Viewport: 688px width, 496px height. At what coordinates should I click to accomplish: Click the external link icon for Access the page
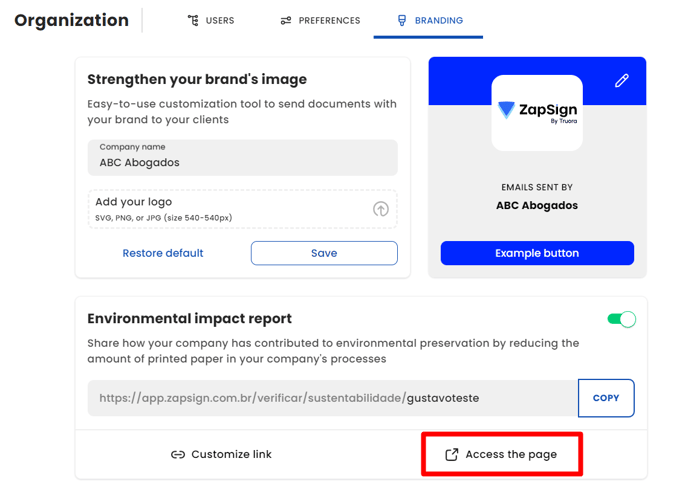tap(452, 454)
